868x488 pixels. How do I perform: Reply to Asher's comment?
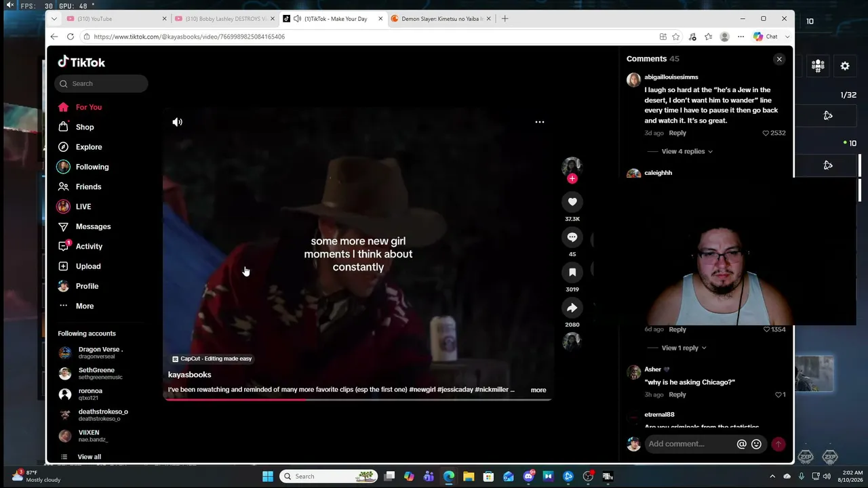coord(677,394)
